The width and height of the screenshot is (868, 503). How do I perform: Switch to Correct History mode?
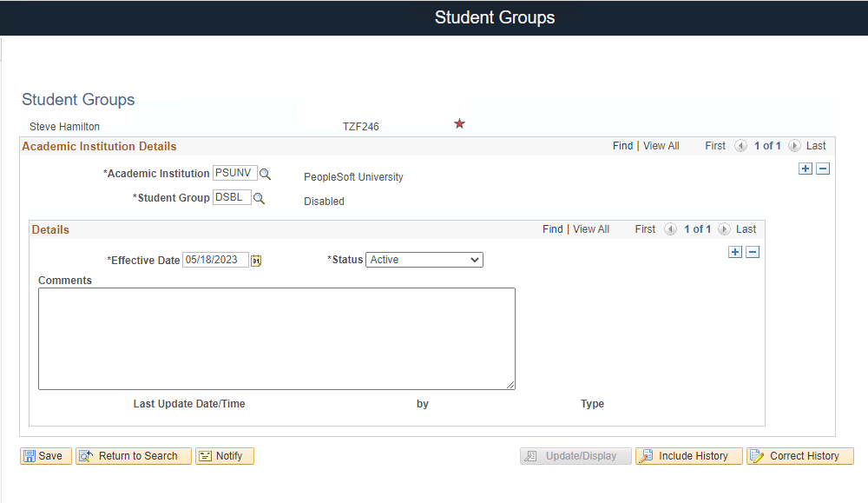[x=800, y=456]
